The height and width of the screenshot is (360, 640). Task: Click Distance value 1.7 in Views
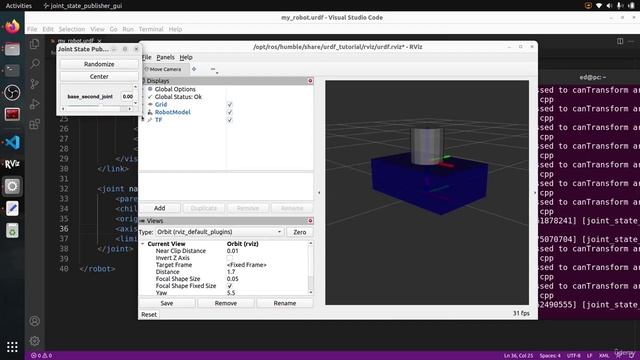pos(231,272)
